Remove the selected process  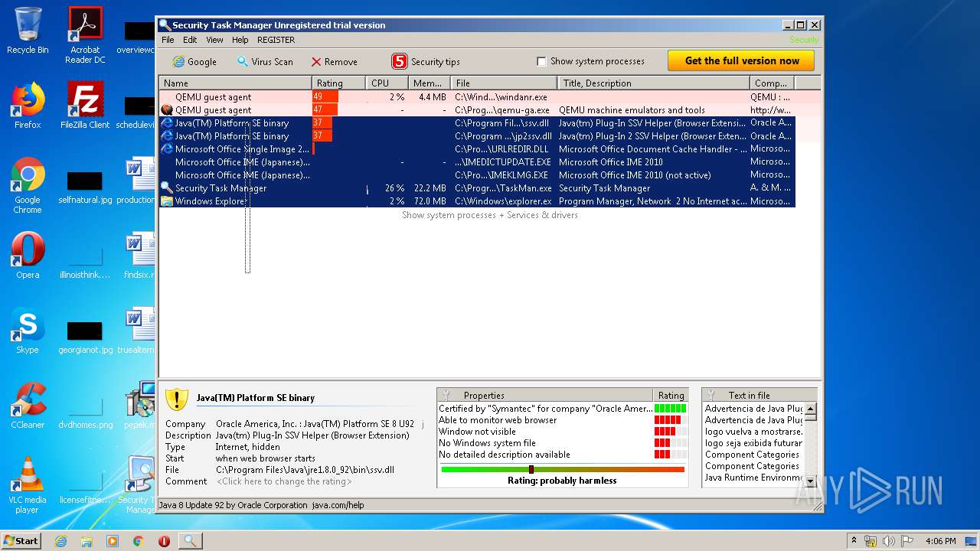tap(334, 61)
